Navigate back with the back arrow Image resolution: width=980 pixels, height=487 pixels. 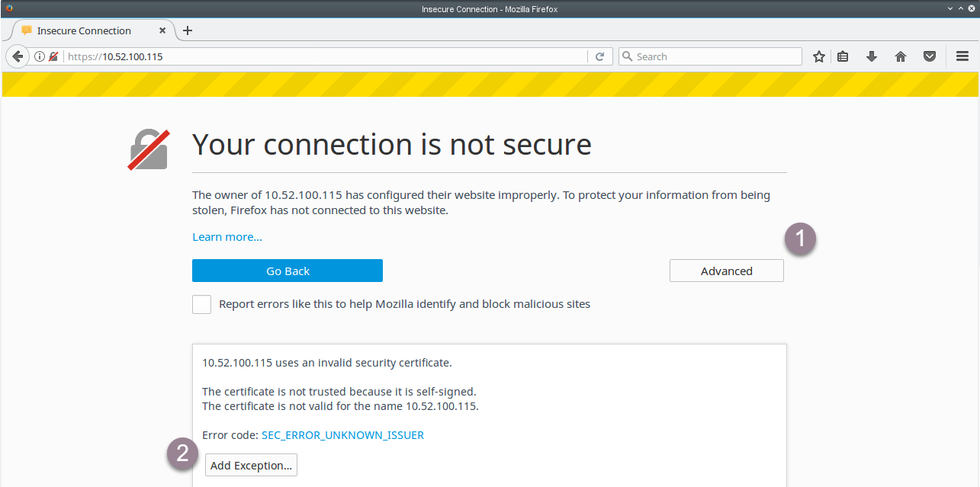pos(17,56)
